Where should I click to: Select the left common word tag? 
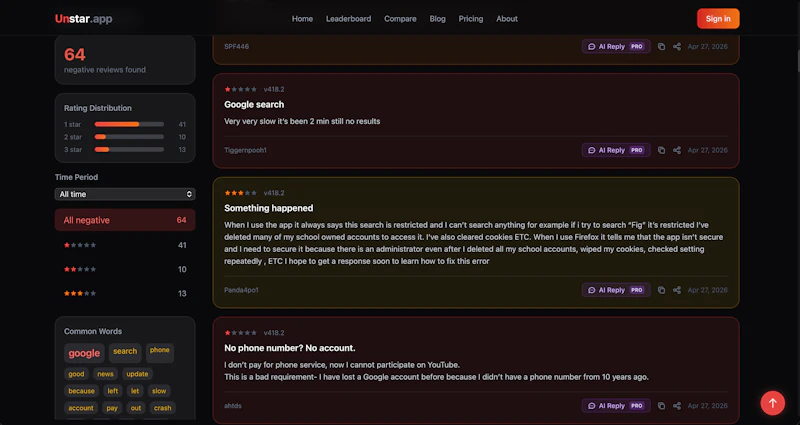[x=113, y=391]
